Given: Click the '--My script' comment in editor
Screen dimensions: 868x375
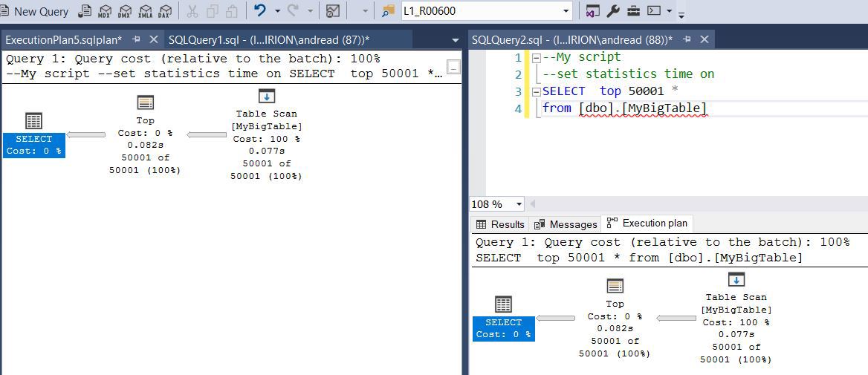Looking at the screenshot, I should pos(582,57).
